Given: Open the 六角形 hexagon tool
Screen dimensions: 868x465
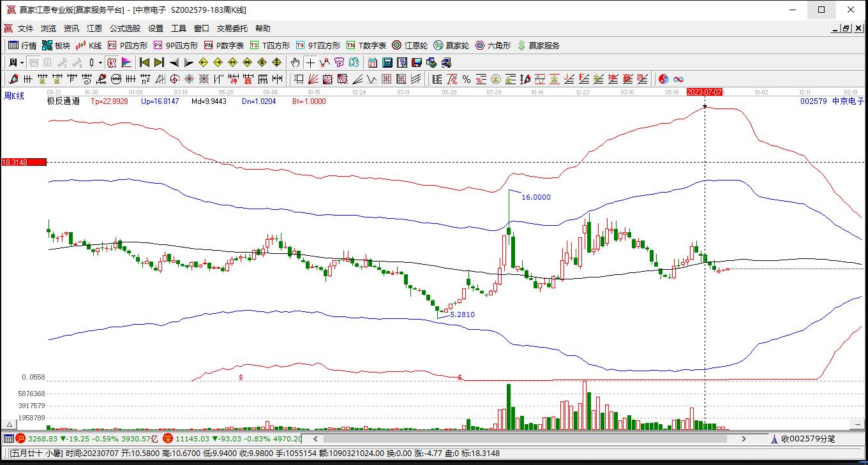Looking at the screenshot, I should [493, 45].
